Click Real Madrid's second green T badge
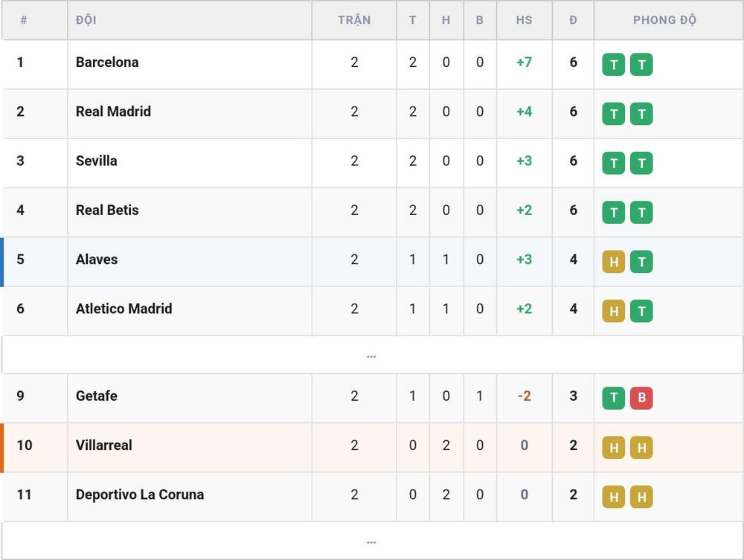The height and width of the screenshot is (560, 744). point(641,114)
